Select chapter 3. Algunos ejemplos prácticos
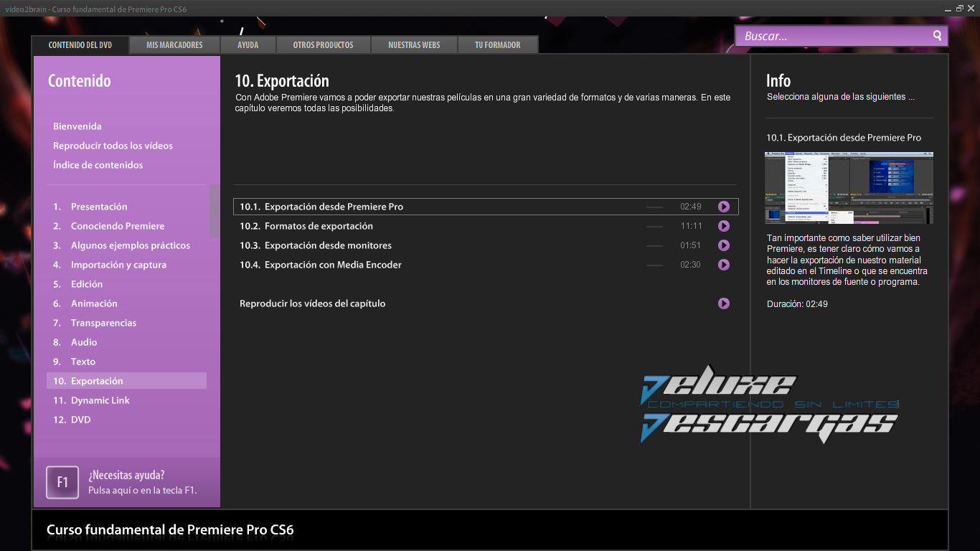 pos(122,245)
